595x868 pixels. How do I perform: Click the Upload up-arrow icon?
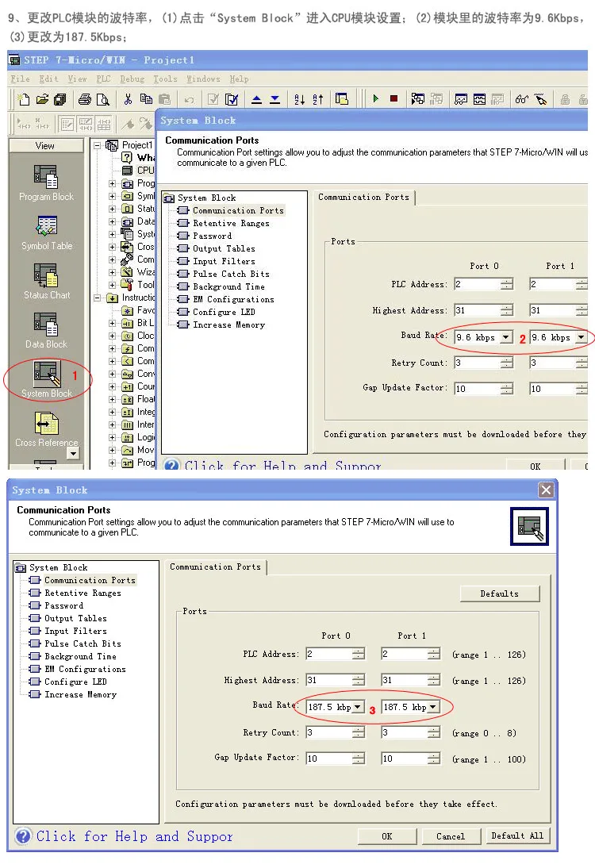coord(257,100)
